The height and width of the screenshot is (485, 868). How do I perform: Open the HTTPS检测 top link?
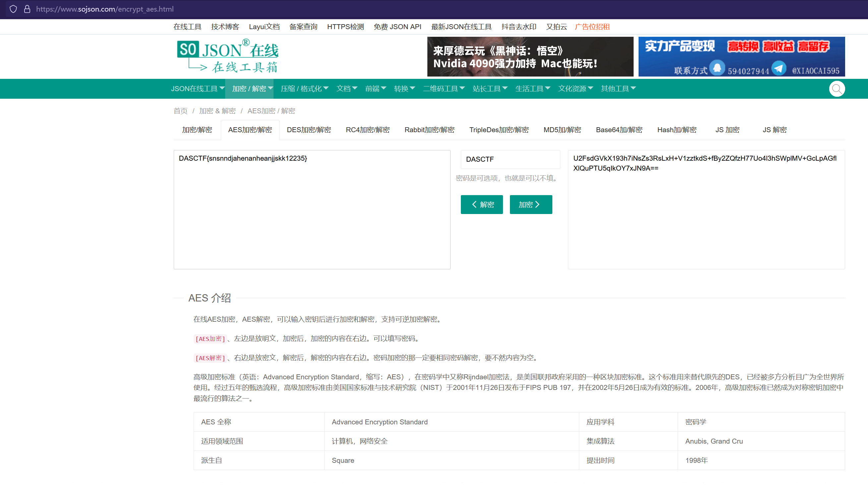(345, 27)
